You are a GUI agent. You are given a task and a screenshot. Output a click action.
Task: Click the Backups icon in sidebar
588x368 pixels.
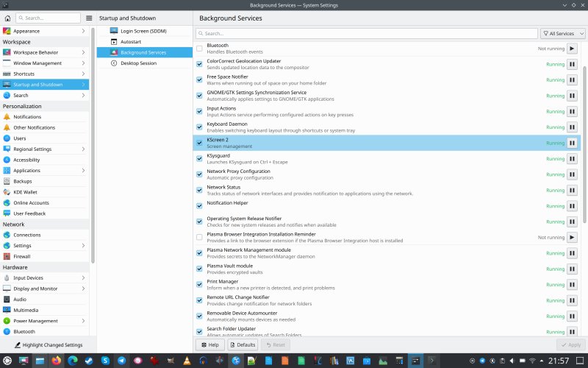coord(7,181)
